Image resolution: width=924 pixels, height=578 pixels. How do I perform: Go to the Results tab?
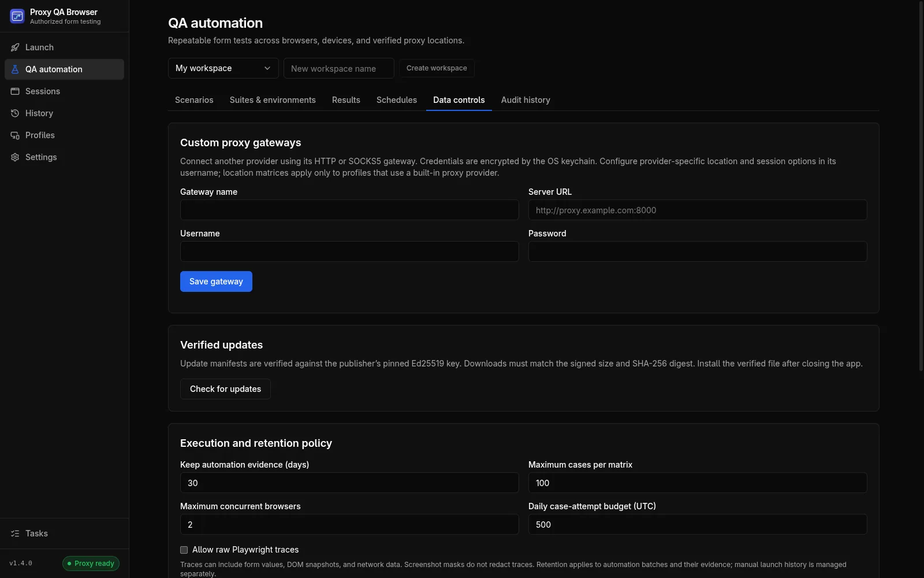(346, 100)
